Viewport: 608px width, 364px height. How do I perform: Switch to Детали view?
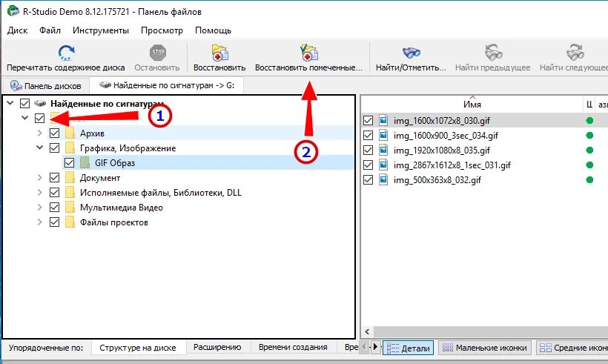tap(409, 348)
